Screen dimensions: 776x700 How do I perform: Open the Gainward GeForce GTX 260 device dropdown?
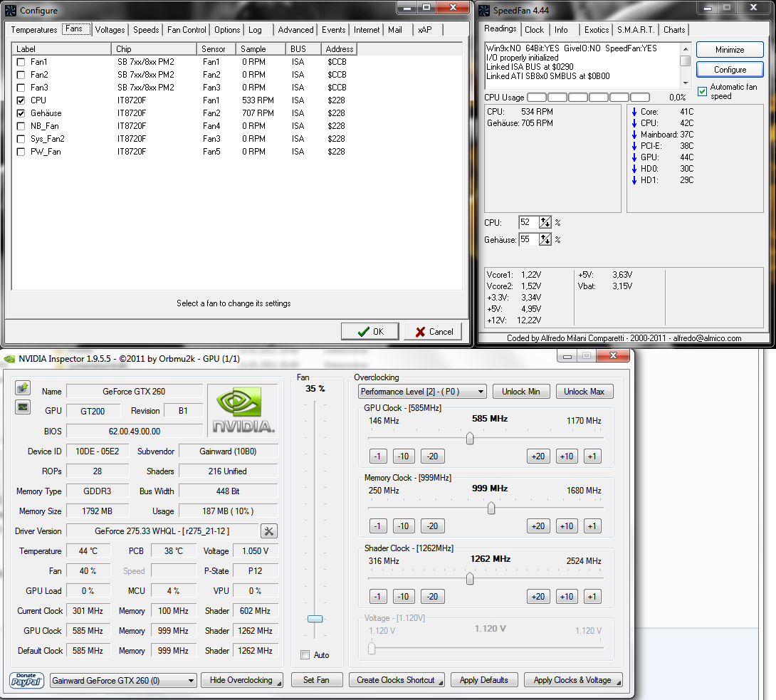pos(124,681)
